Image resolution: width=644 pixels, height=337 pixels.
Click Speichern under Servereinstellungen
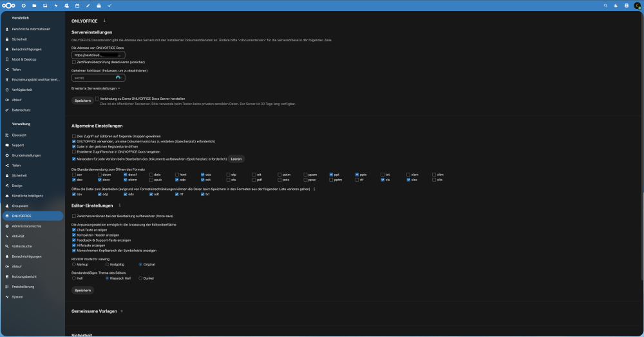coord(82,101)
